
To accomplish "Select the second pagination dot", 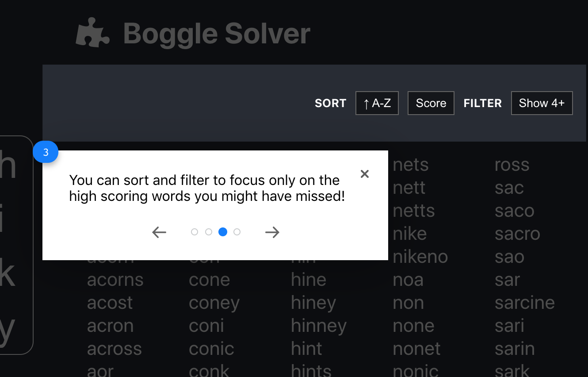I will (209, 231).
